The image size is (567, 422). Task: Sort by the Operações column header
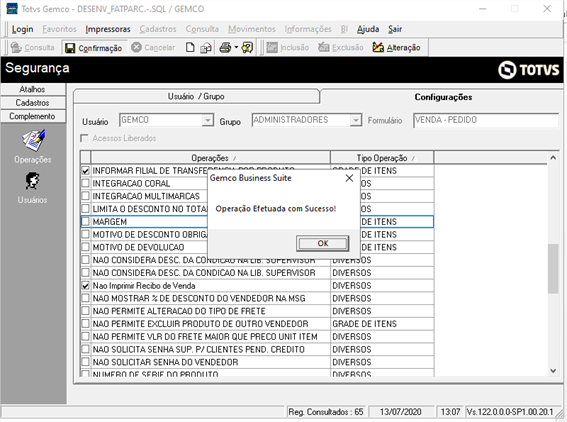[x=210, y=158]
